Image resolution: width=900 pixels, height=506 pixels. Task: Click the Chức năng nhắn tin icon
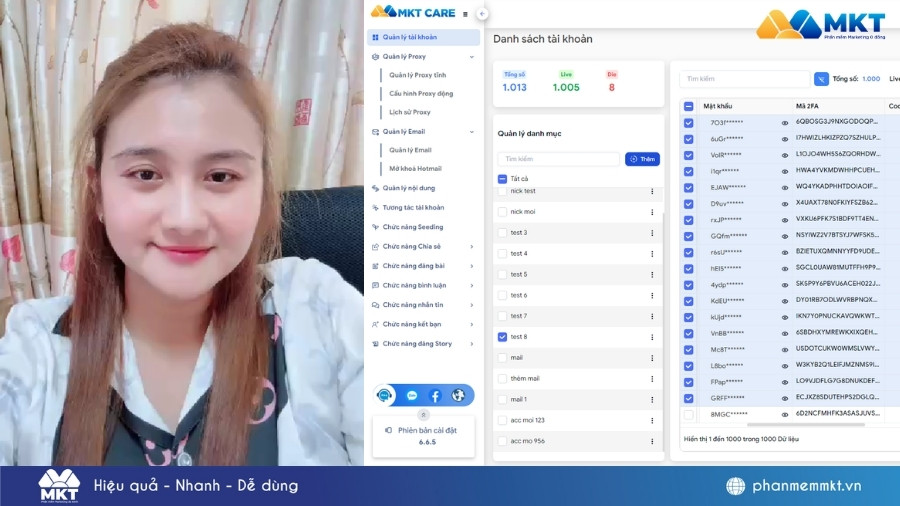pos(375,305)
